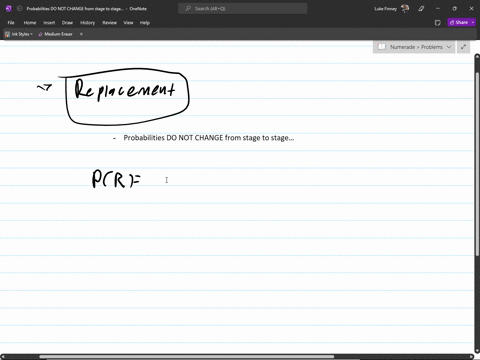Viewport: 480px width, 360px height.
Task: Open the quick access toolbar customize arrow
Action: point(81,34)
